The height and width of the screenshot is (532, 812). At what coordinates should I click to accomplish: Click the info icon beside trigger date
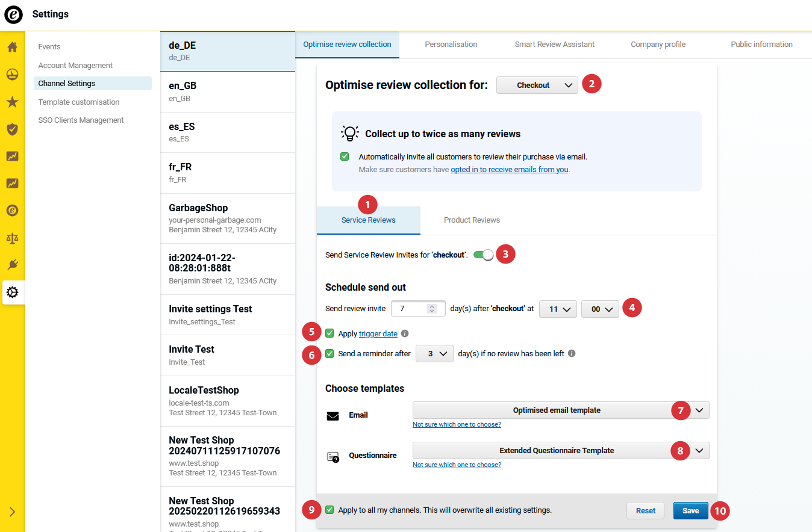coord(405,333)
